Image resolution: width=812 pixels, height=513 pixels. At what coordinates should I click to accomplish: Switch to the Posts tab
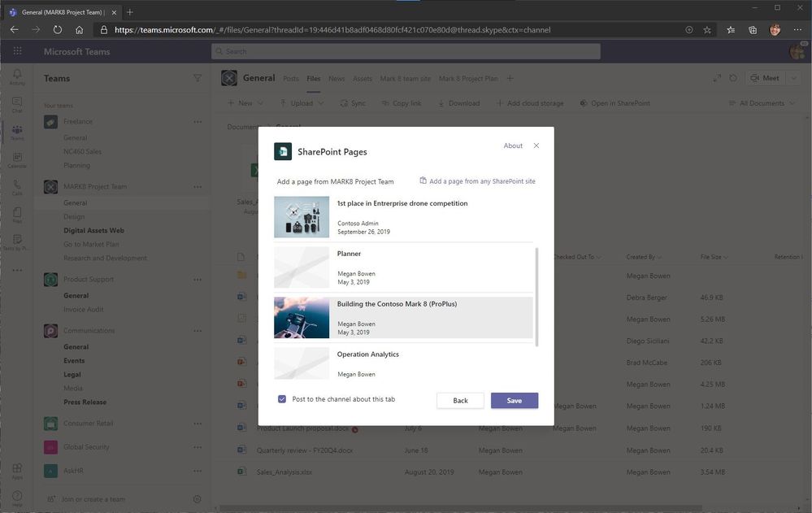(x=290, y=79)
